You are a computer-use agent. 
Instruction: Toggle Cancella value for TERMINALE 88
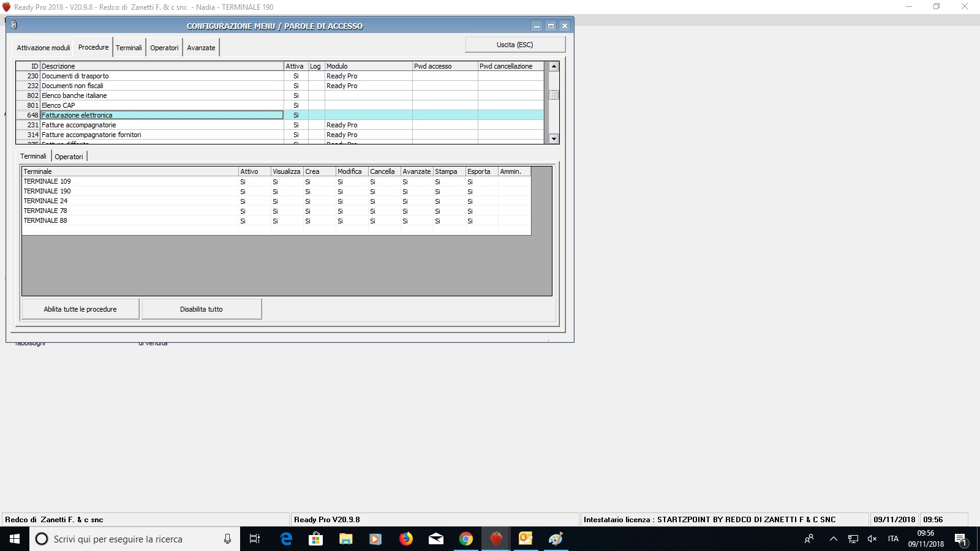(384, 221)
